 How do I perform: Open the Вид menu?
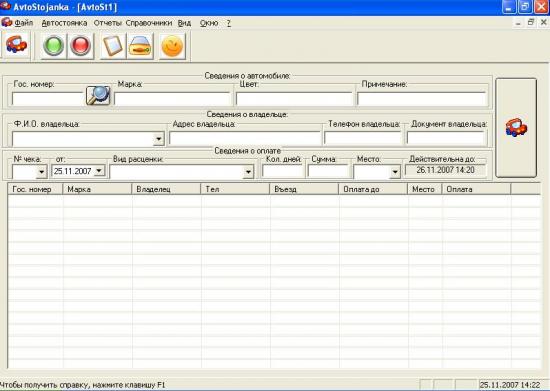(184, 23)
